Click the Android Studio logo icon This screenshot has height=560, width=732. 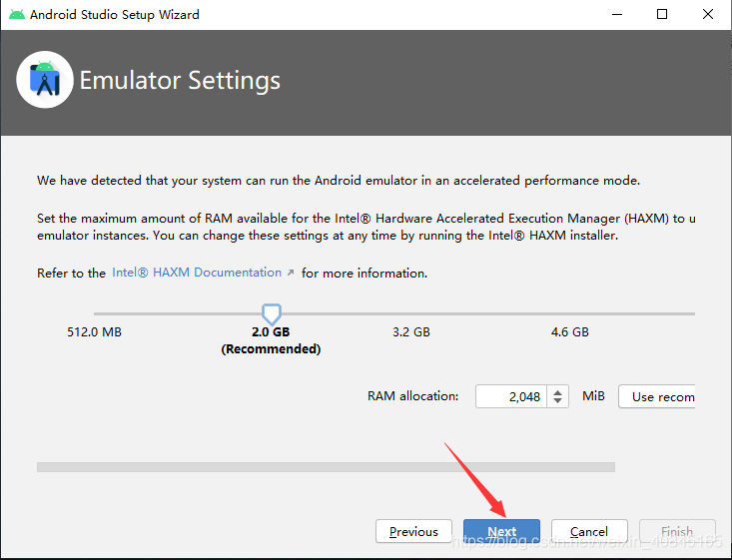point(45,80)
